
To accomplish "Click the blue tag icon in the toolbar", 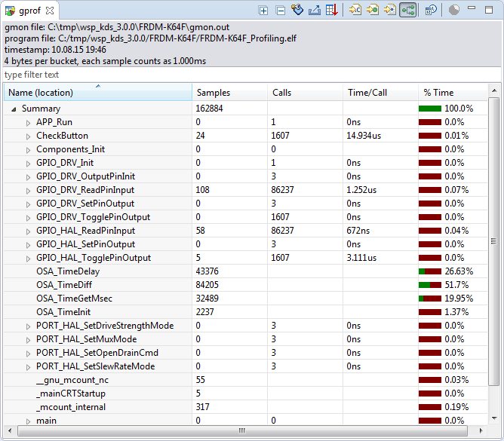I will point(297,10).
